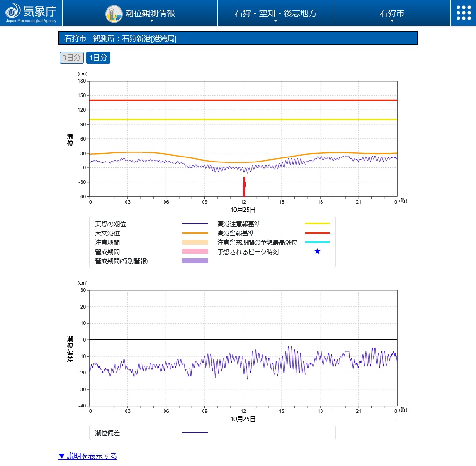Click the pink 警戒期間 legend swatch
476x466 pixels.
[195, 251]
